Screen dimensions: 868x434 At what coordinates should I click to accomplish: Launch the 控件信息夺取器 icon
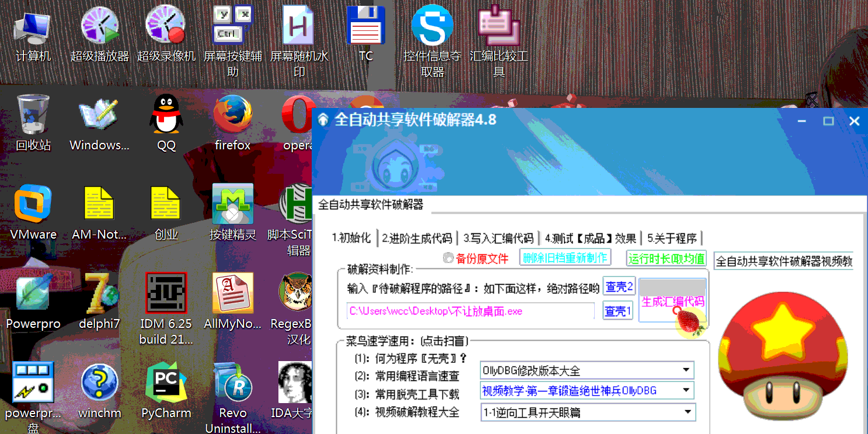pyautogui.click(x=433, y=41)
